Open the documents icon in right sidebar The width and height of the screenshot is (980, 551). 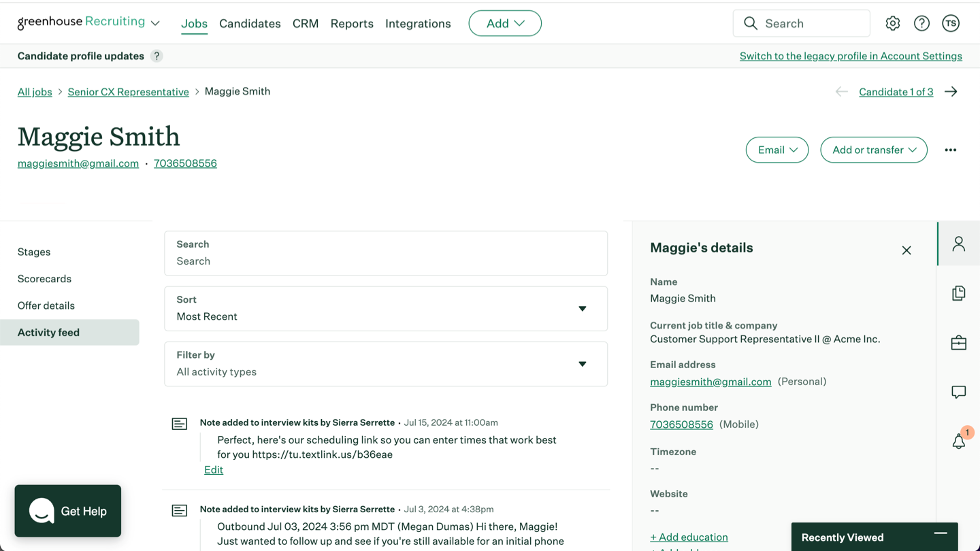tap(958, 293)
